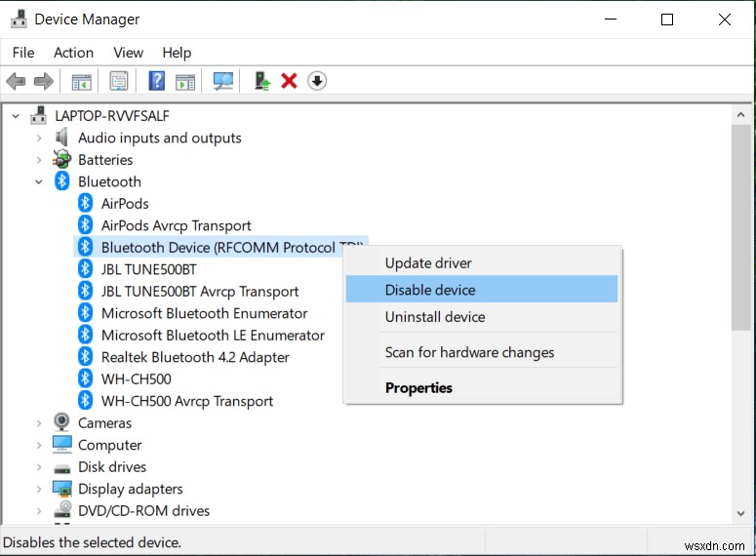
Task: Open the View menu
Action: pos(128,53)
